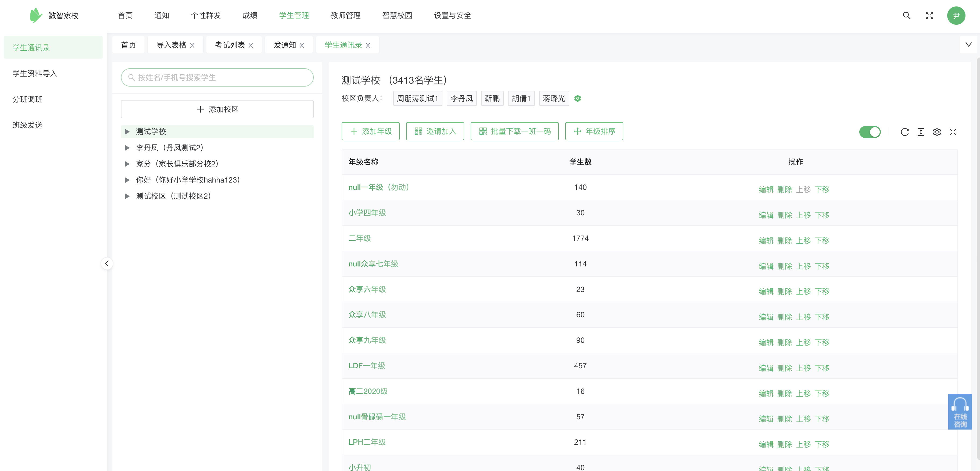Open 个性群发 menu
Image resolution: width=980 pixels, height=471 pixels.
pyautogui.click(x=206, y=16)
